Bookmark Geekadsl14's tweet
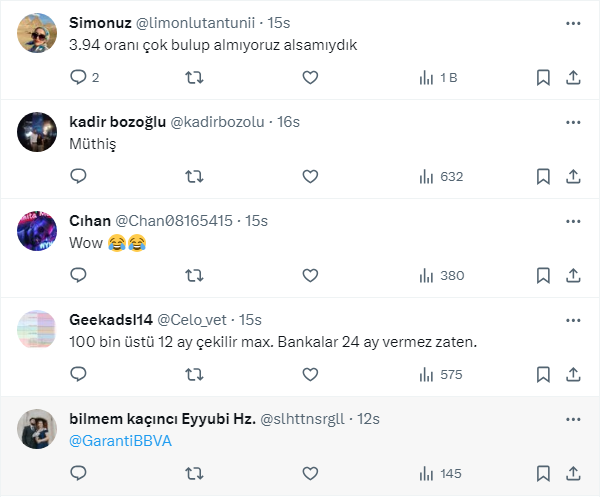The image size is (606, 497). pyautogui.click(x=543, y=374)
